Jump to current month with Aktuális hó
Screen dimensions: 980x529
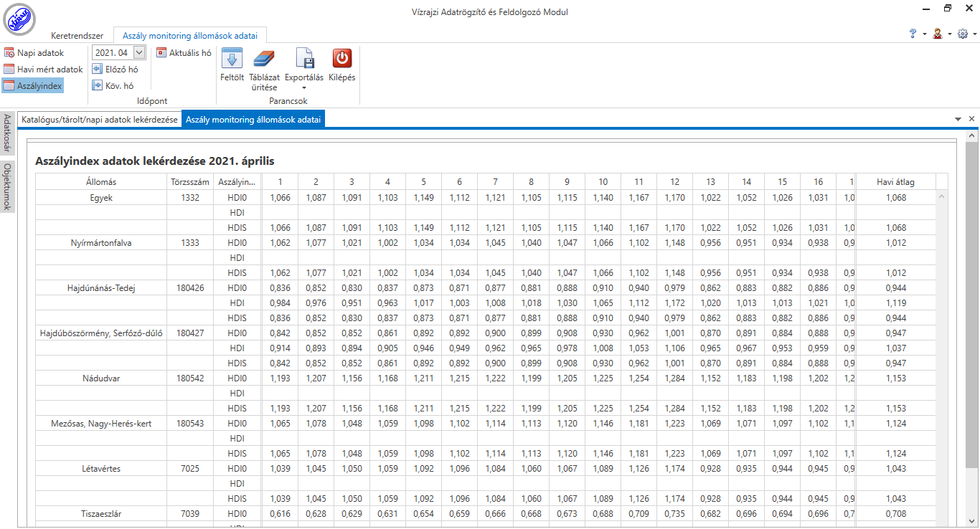[184, 53]
